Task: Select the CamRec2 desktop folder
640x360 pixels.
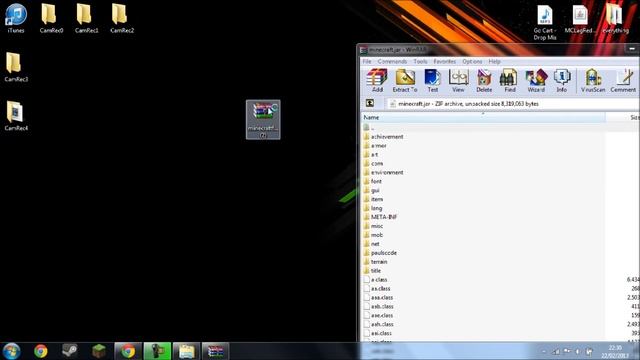Action: (x=122, y=18)
